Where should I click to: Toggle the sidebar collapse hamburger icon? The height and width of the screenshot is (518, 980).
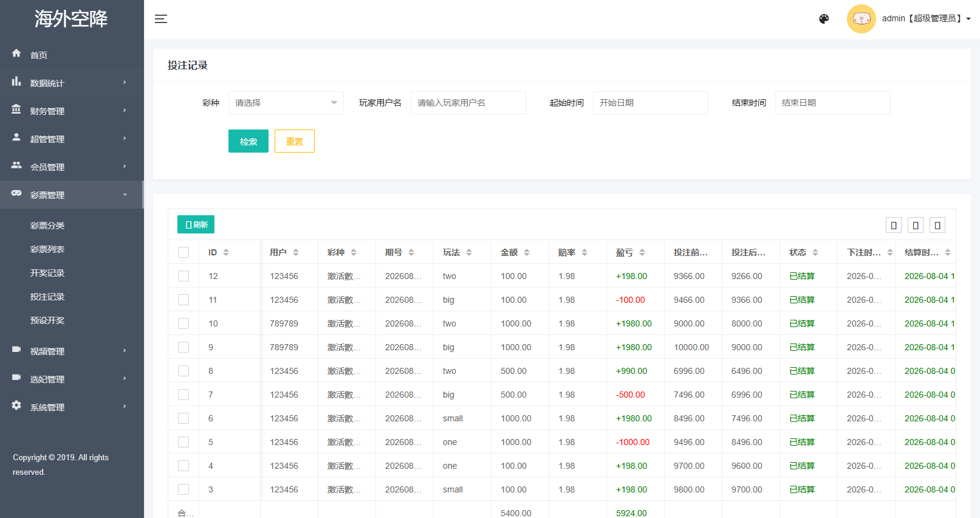[161, 19]
